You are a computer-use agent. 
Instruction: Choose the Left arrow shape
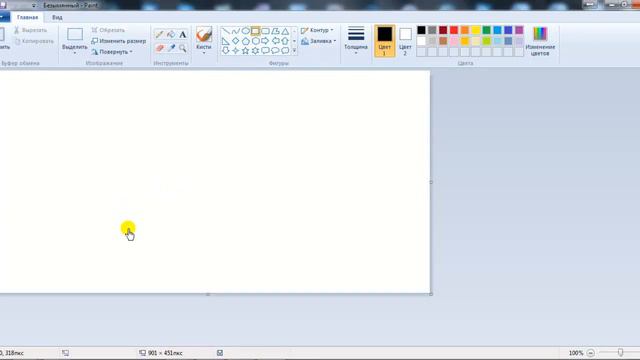(x=275, y=41)
